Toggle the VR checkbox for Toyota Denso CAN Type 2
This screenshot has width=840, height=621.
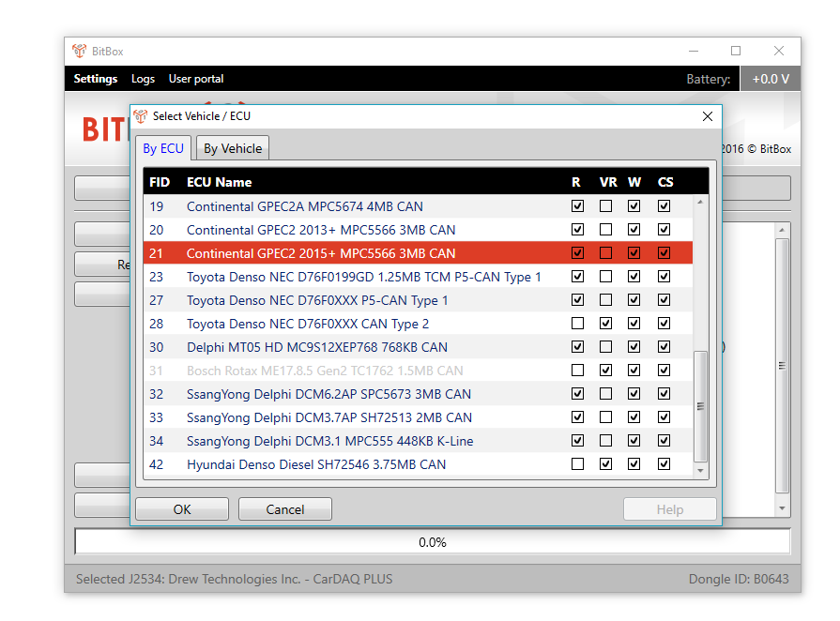pos(606,324)
